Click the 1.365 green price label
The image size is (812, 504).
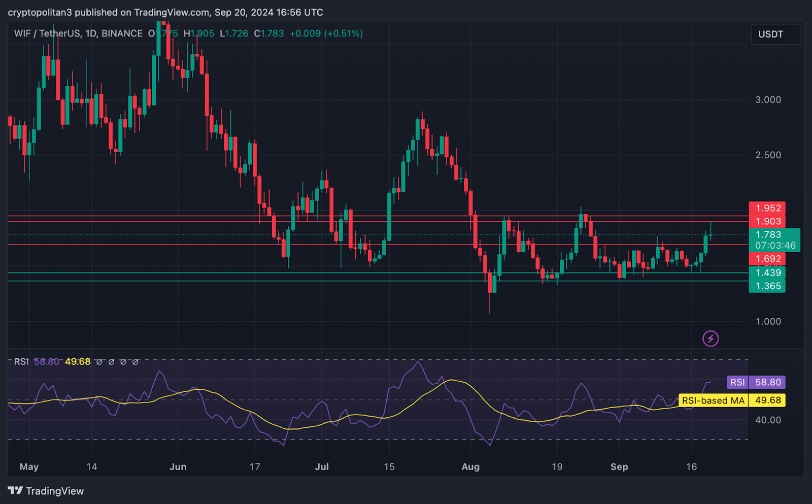pos(767,286)
